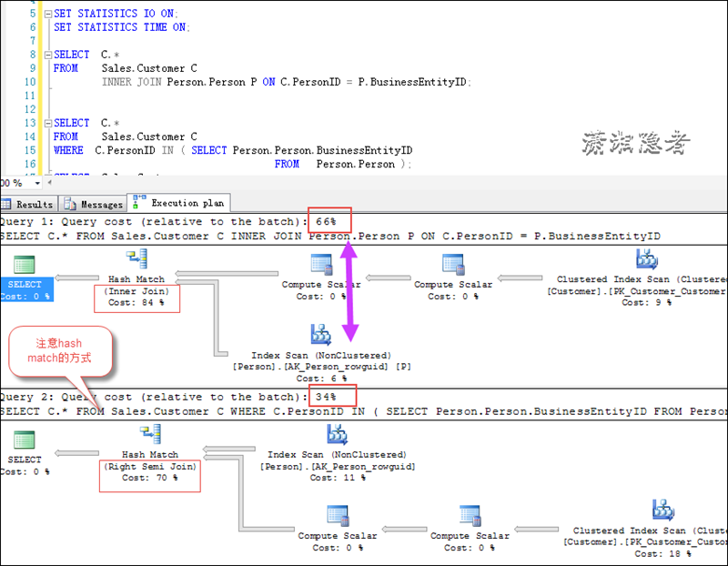Collapse the SET STATISTICS IO code block
This screenshot has width=728, height=566.
coord(47,15)
